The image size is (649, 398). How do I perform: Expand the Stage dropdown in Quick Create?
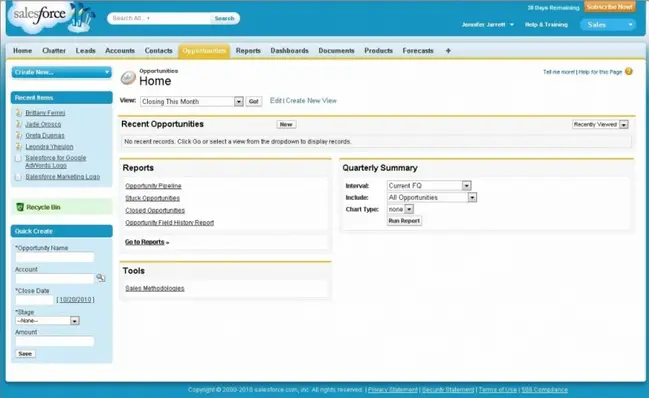point(75,321)
